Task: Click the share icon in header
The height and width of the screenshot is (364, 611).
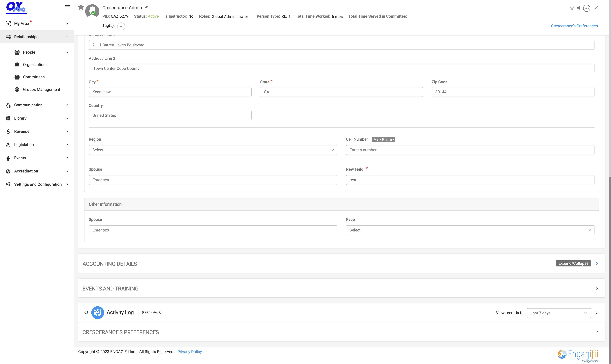Action: coord(579,8)
